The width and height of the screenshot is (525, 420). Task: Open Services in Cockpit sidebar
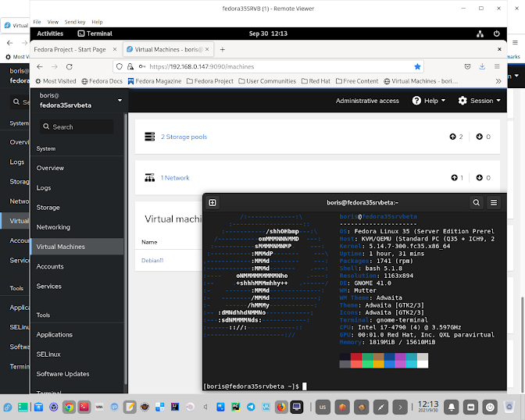77,287
